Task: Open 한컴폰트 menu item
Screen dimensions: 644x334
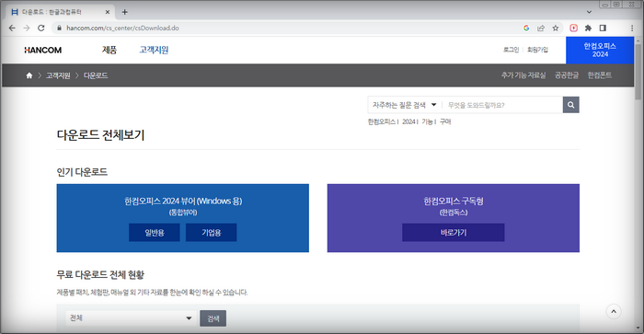Action: [600, 75]
